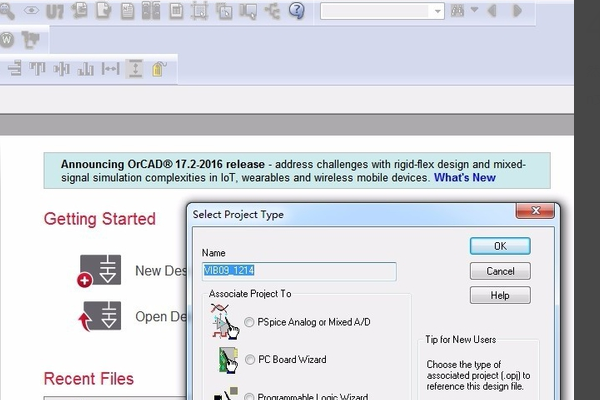Select the PC Board Wizard option

(249, 359)
